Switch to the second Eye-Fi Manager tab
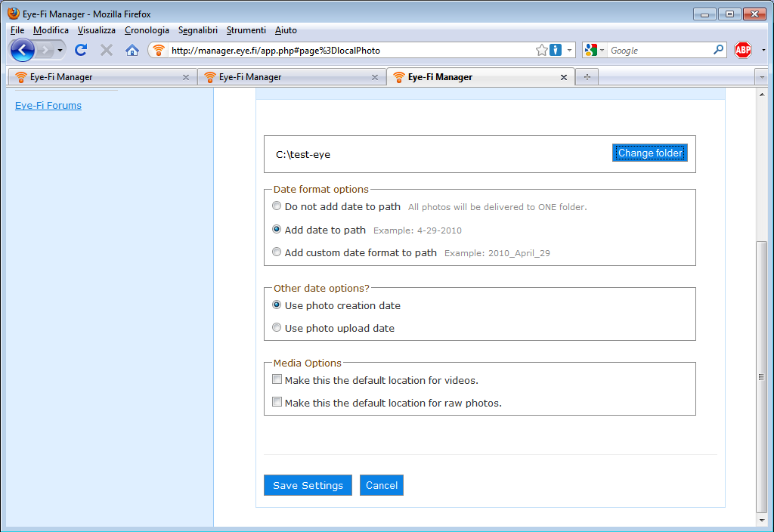Image resolution: width=774 pixels, height=532 pixels. [x=292, y=77]
